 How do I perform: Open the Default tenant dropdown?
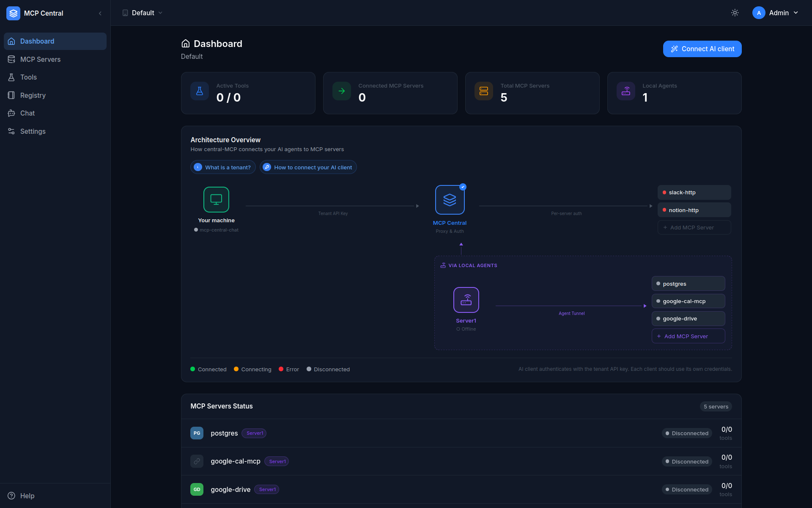[143, 13]
